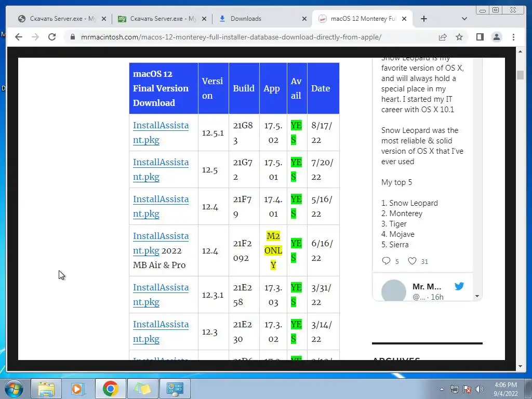Download InstallAssistant.pkg for version 12.3.1
Screen dimensions: 532x399
click(161, 295)
